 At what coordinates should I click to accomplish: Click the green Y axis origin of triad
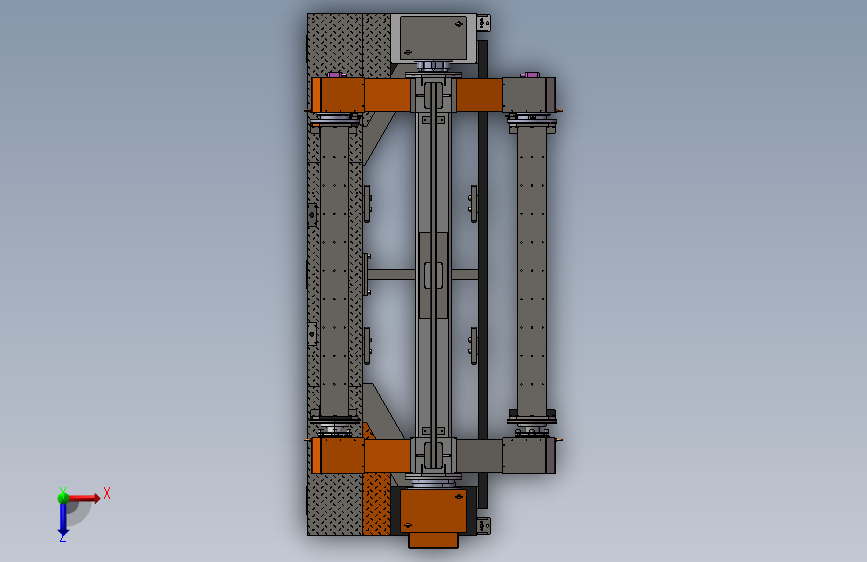coord(63,497)
